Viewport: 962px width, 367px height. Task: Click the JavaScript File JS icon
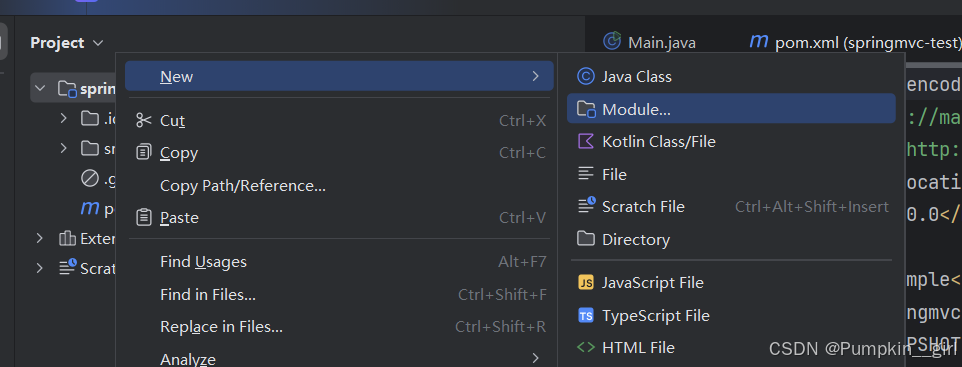tap(586, 283)
